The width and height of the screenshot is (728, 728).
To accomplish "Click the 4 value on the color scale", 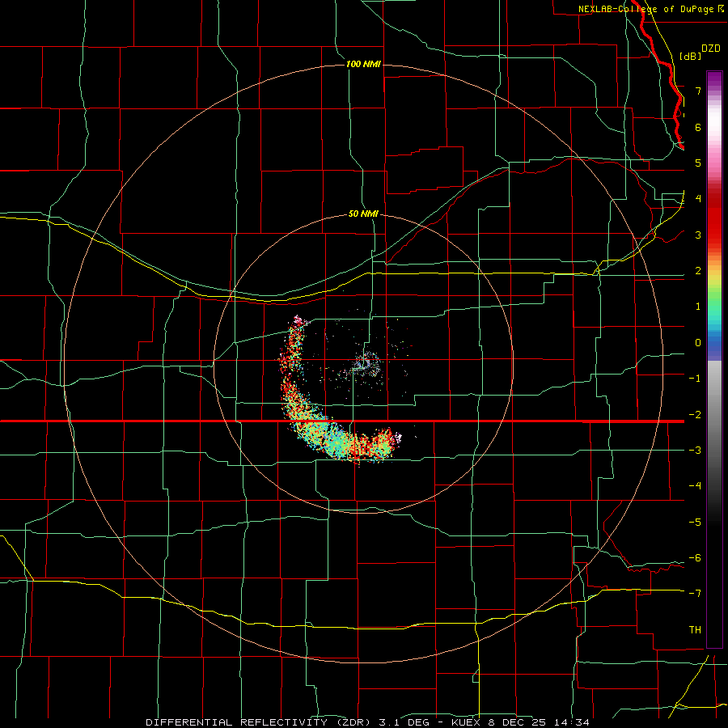I will tap(698, 199).
